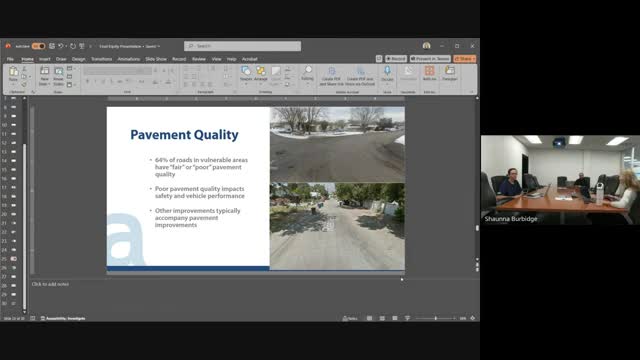
Task: Select slide 20 thumbnail in panel
Action: point(13,214)
